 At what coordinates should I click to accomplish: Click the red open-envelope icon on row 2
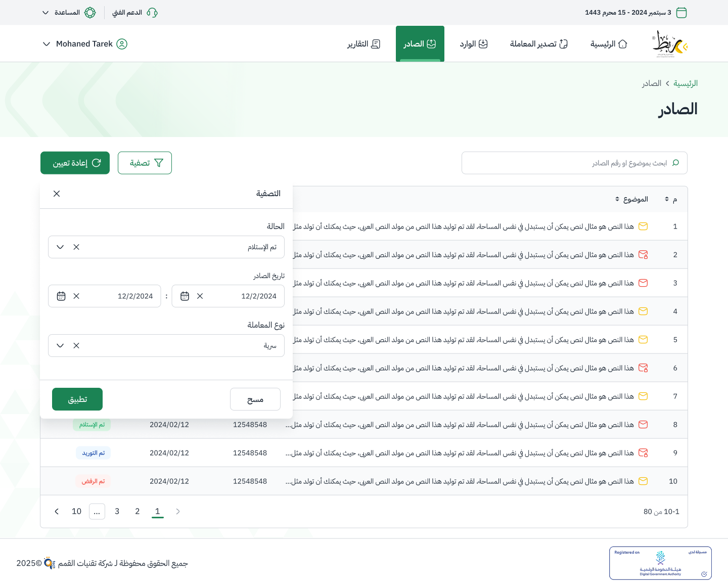pos(643,255)
